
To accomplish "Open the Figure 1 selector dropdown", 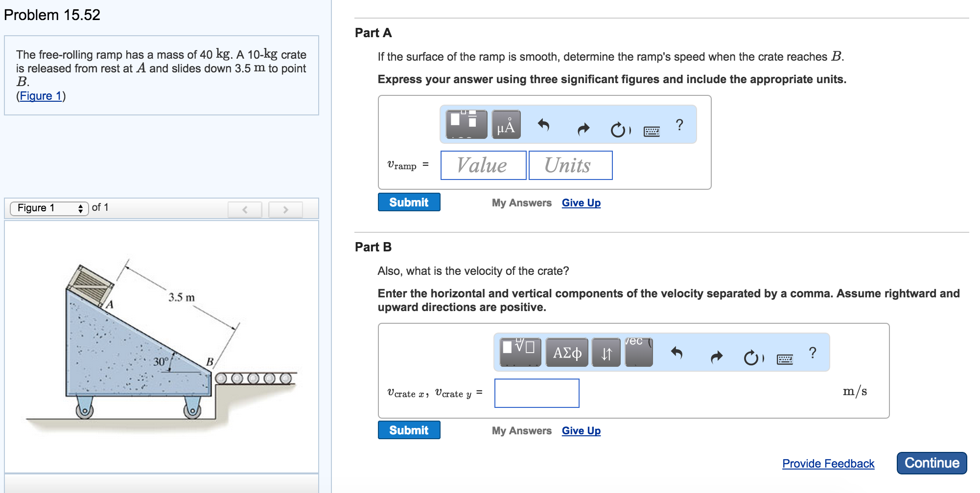I will 49,208.
